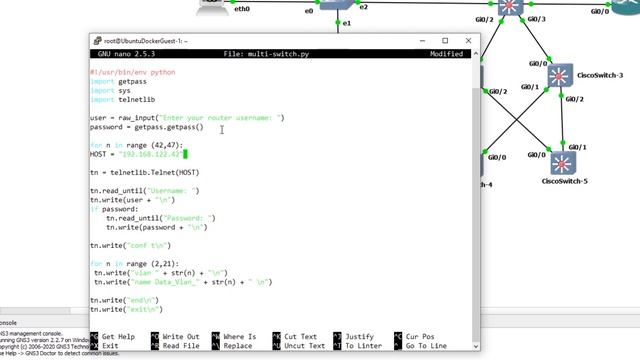Click the 'import telnetlib' line
This screenshot has height=360, width=640.
122,100
